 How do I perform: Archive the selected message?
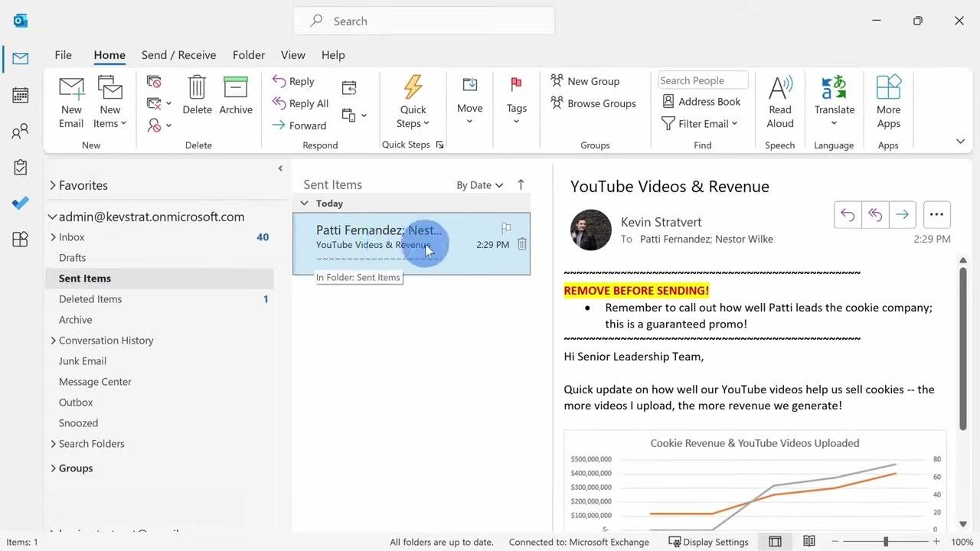coord(236,96)
